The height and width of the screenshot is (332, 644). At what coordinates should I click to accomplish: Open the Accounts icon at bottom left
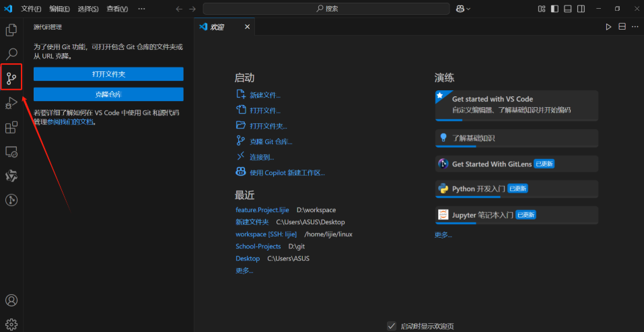pos(11,300)
